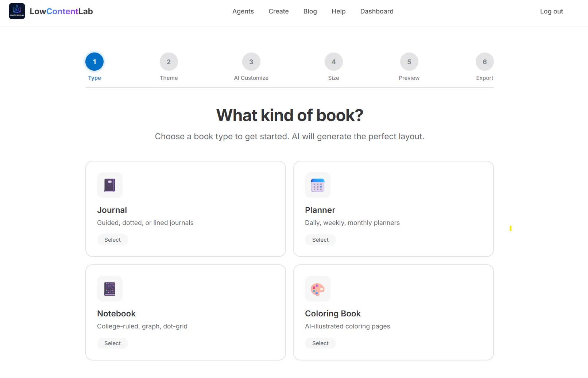Click the Notebook icon
This screenshot has height=378, width=588.
click(x=110, y=289)
